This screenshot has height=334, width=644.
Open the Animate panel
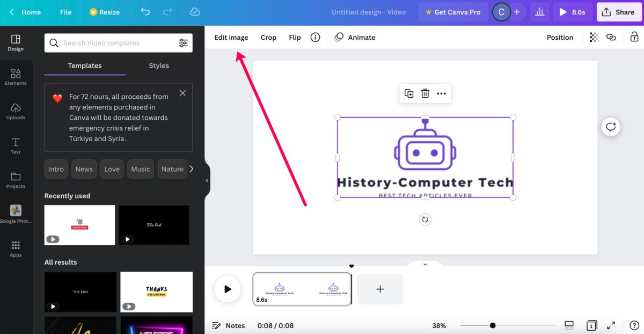[355, 37]
